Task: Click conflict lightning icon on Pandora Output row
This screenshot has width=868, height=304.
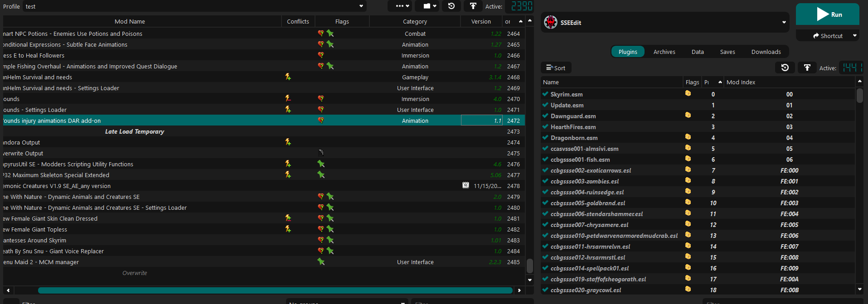Action: pos(288,142)
